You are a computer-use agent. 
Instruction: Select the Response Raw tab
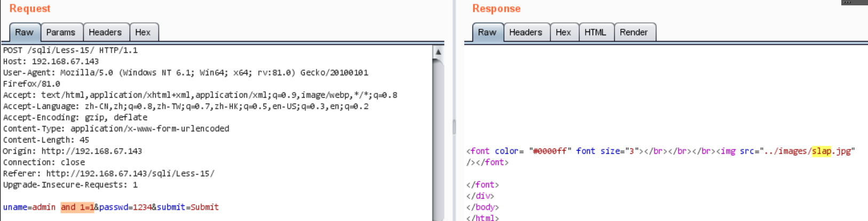click(487, 32)
